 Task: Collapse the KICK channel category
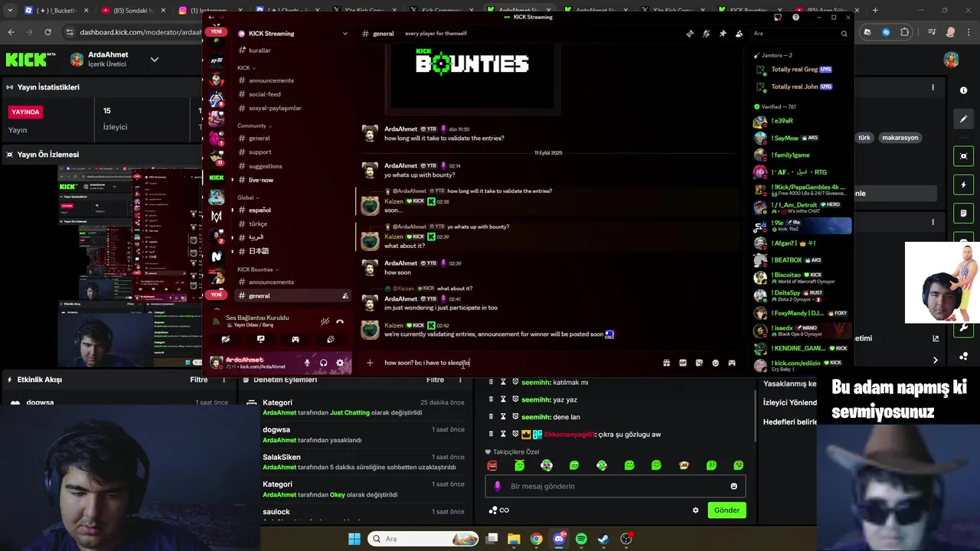tap(247, 68)
